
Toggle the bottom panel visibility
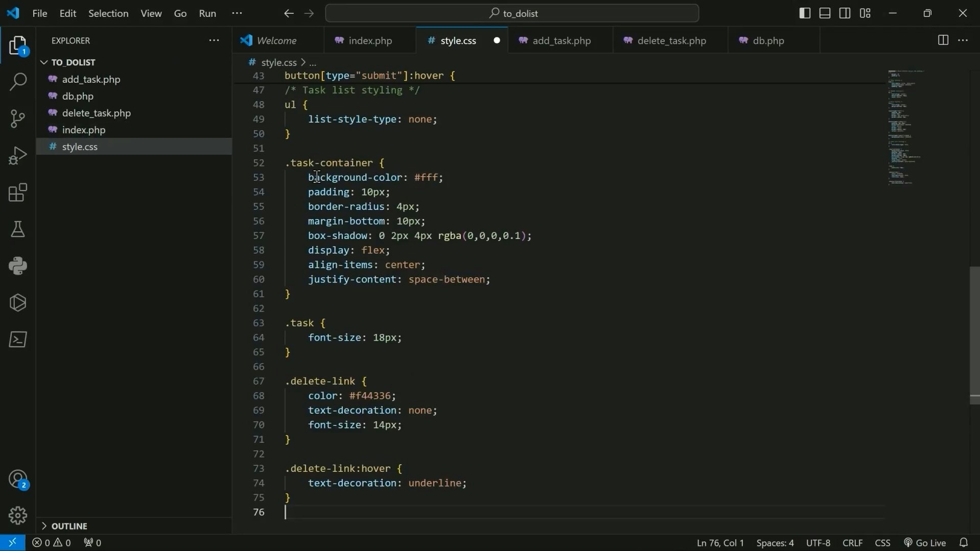824,13
